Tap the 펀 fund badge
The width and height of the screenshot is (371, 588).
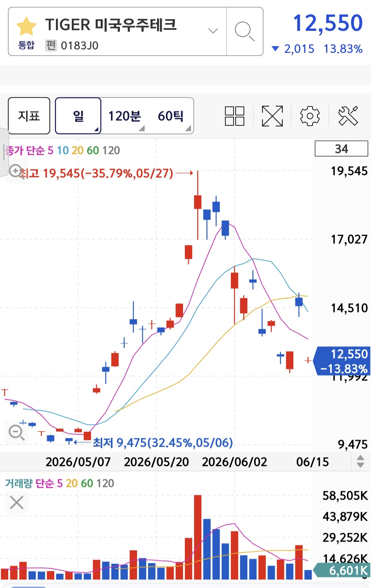(51, 45)
